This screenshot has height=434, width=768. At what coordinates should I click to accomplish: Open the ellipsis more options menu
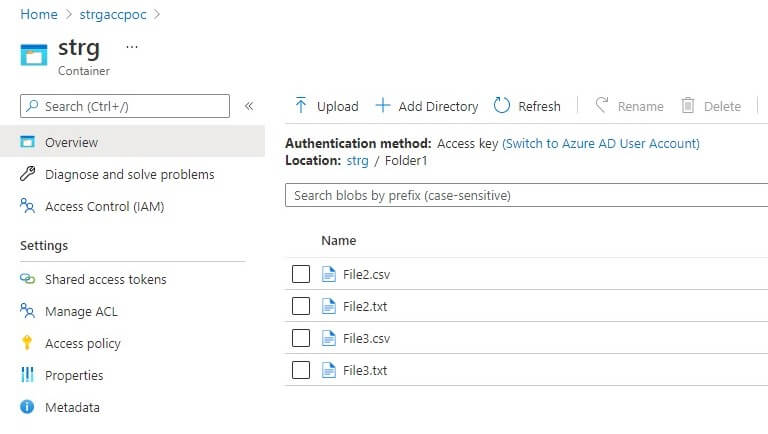tap(132, 47)
